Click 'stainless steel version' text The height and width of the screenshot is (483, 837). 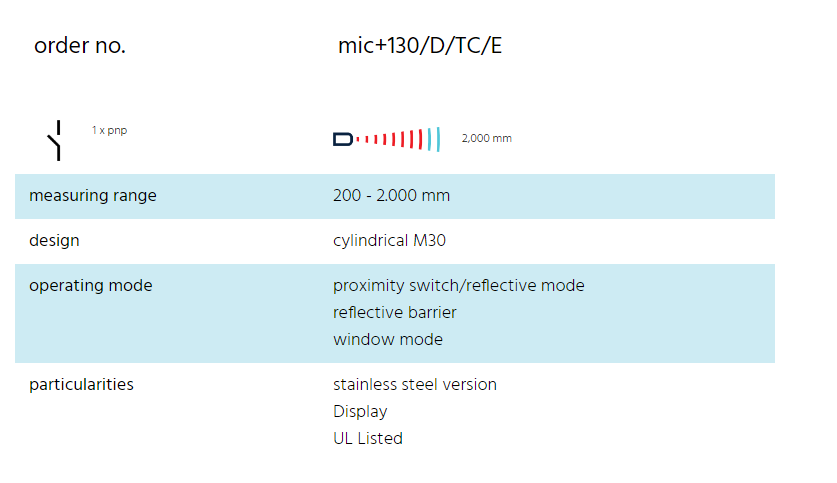[415, 385]
